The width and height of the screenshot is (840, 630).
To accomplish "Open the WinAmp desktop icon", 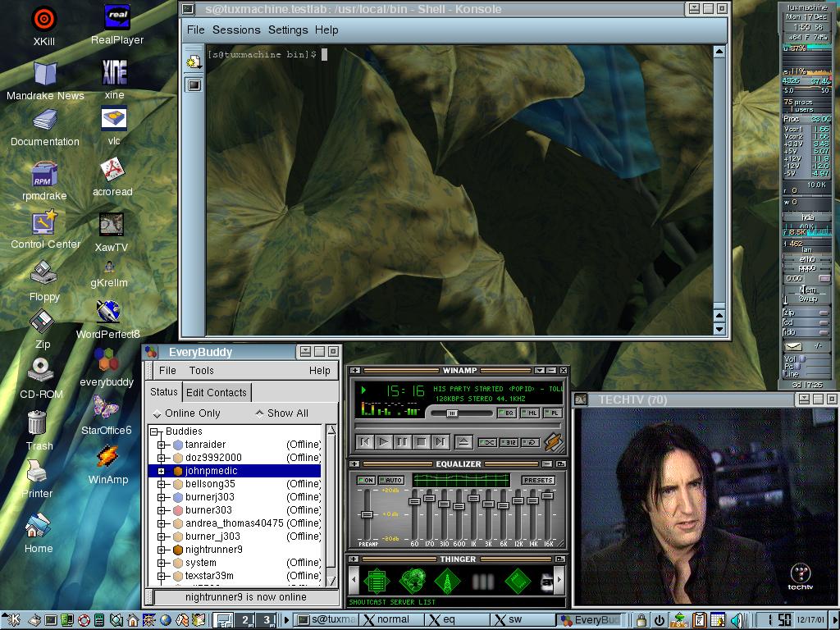I will [x=107, y=457].
